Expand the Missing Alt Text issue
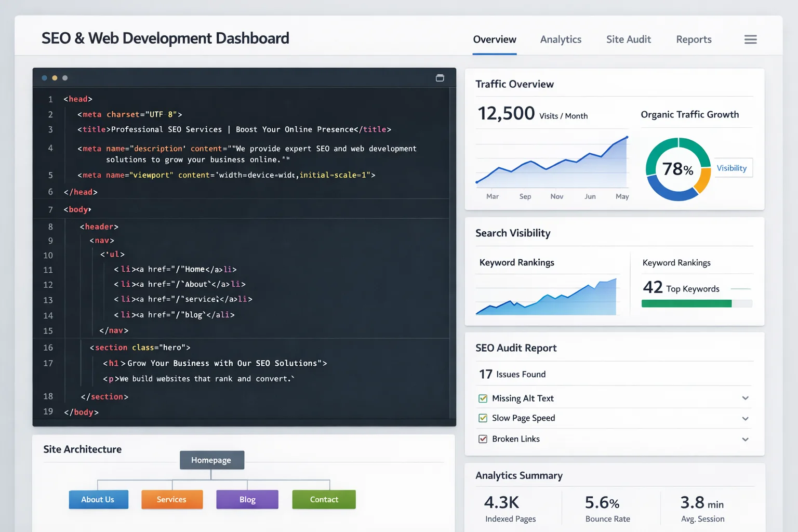 coord(746,397)
